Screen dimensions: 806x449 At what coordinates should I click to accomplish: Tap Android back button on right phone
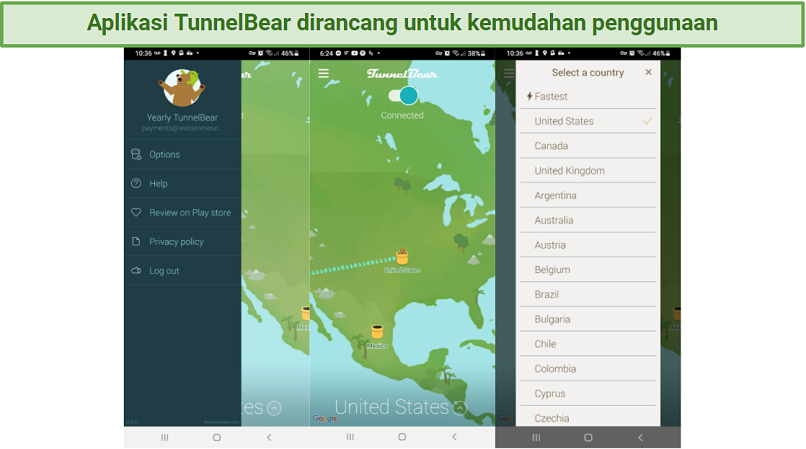(640, 437)
